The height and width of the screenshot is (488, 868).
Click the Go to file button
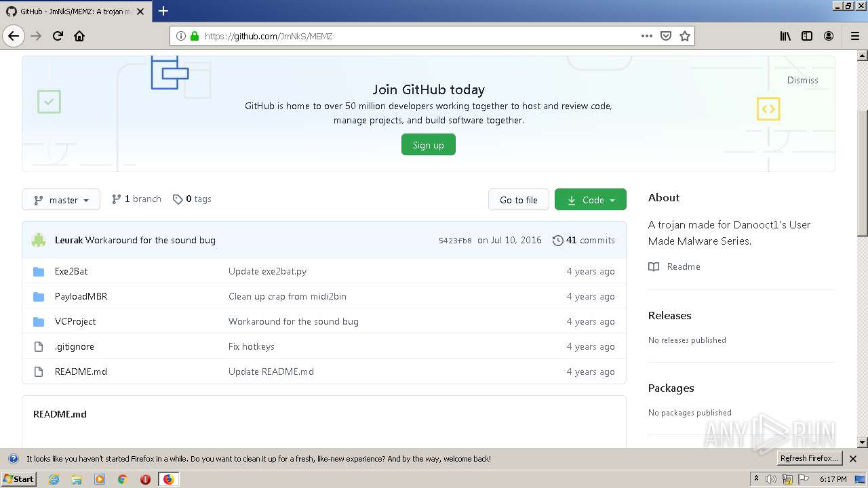click(x=518, y=199)
